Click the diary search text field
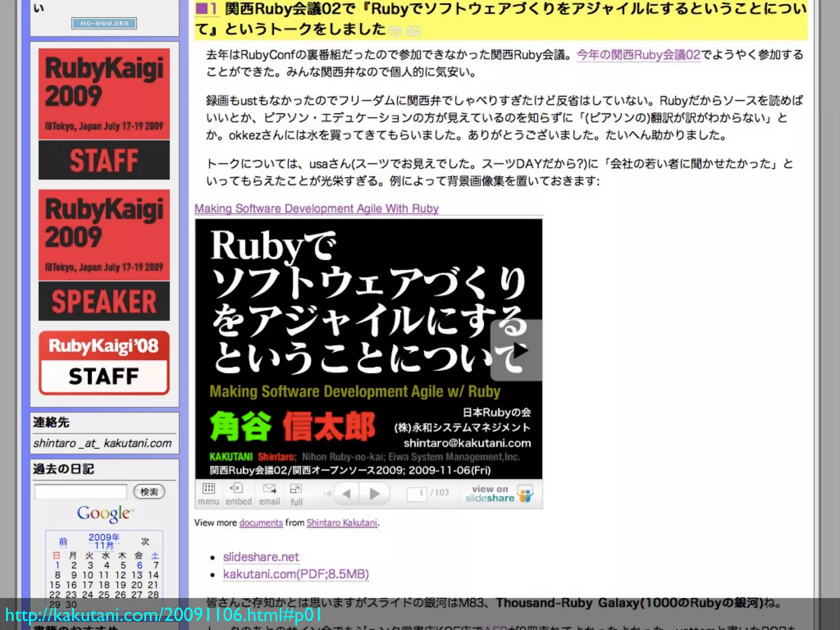 (x=81, y=491)
